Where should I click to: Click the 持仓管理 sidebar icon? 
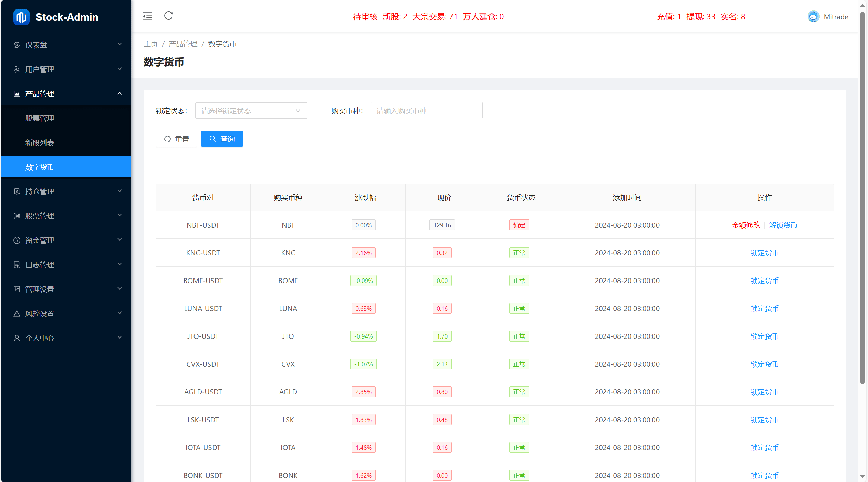tap(17, 191)
